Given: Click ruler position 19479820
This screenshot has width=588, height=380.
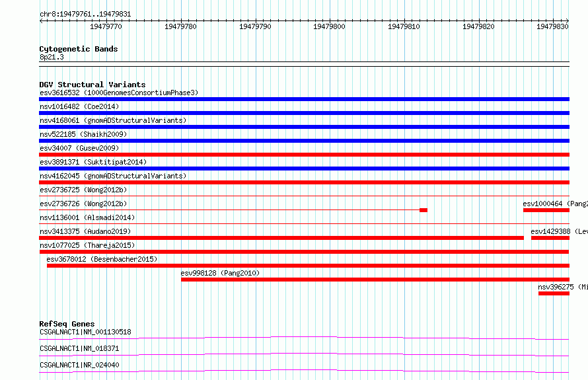Looking at the screenshot, I should [x=478, y=26].
